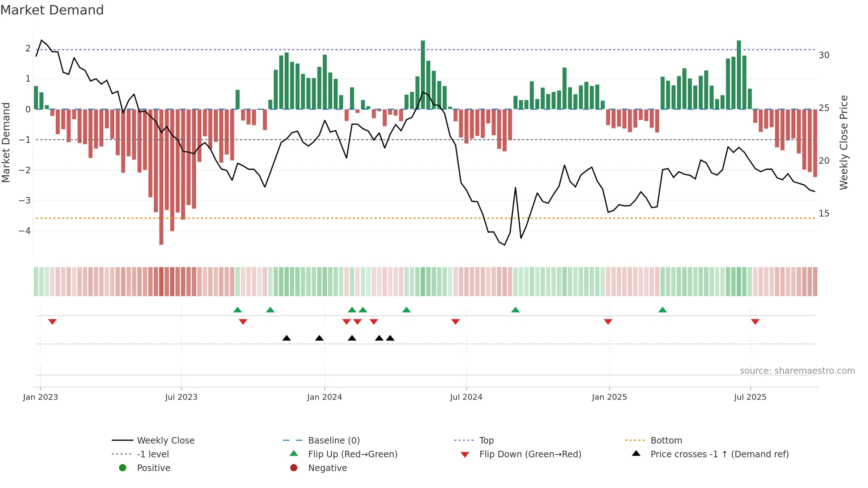Click the red Flip Down triangle in legend
Viewport: 868px width, 488px height.
coord(465,455)
